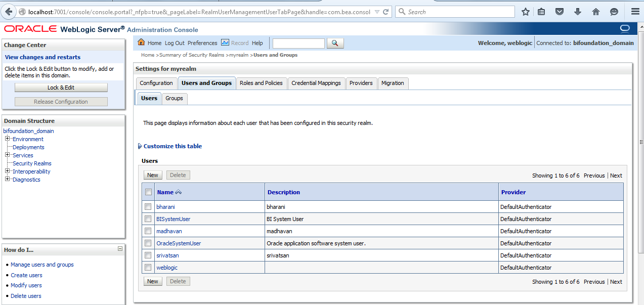Open Summary of Security Realms breadcrumb
The width and height of the screenshot is (644, 305).
pyautogui.click(x=192, y=55)
